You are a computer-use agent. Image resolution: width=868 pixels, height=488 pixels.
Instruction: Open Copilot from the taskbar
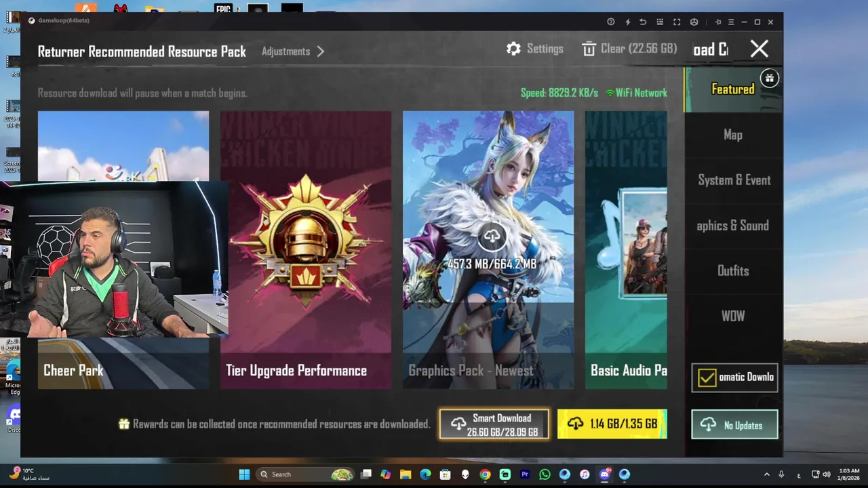tap(386, 474)
